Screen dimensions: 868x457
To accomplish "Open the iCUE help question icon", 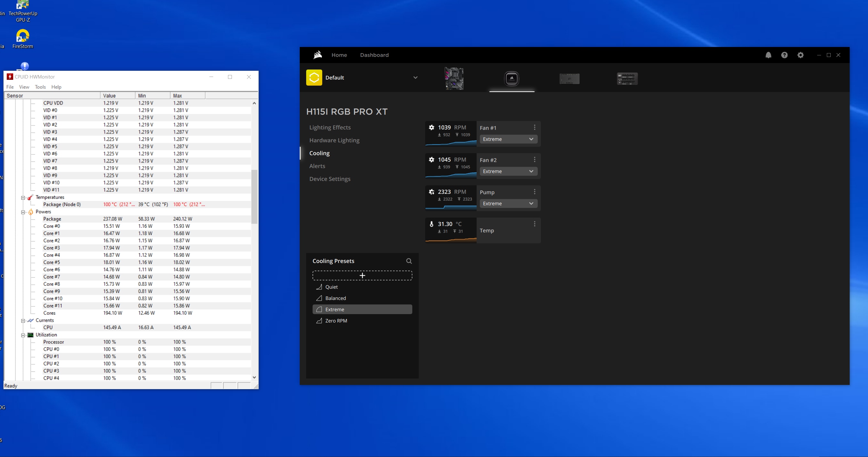I will click(x=784, y=55).
